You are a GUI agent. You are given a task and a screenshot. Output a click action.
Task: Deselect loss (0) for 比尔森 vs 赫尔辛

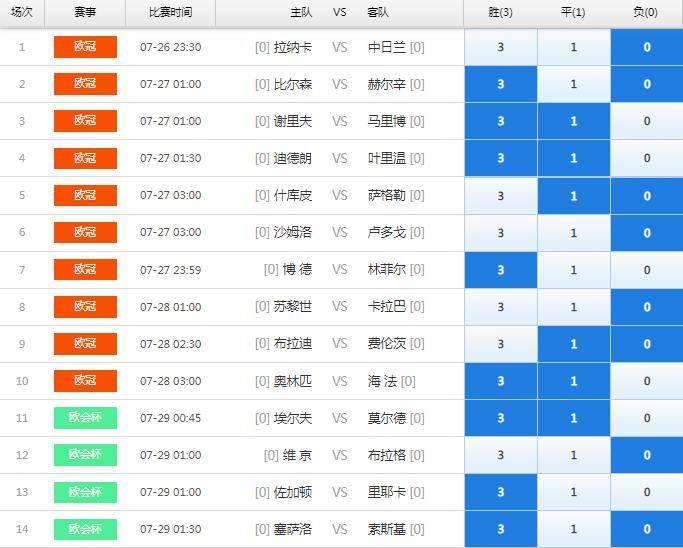coord(647,84)
